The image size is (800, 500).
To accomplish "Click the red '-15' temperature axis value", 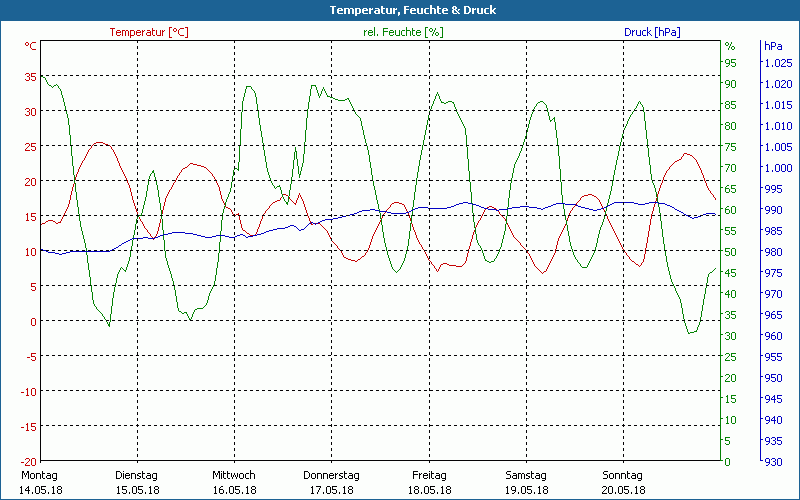I will click(x=29, y=427).
